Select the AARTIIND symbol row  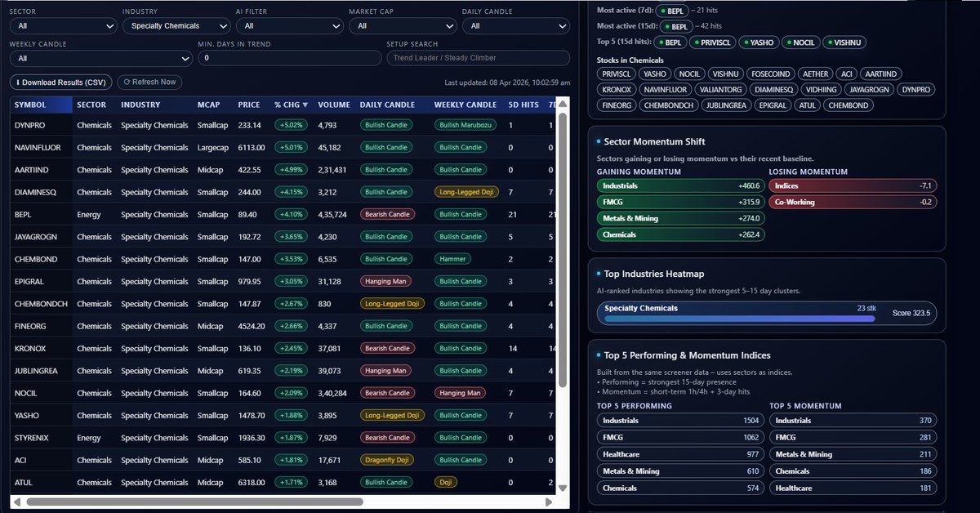pyautogui.click(x=32, y=170)
